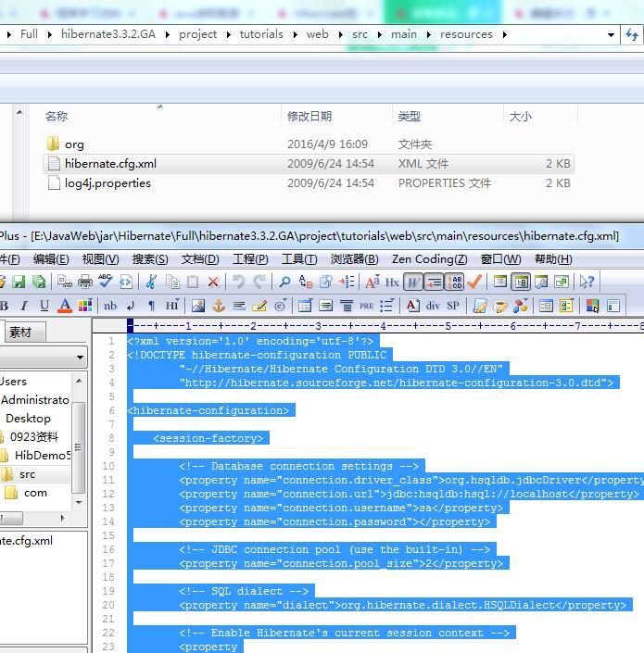Open the Table insert dropdown

pyautogui.click(x=305, y=306)
